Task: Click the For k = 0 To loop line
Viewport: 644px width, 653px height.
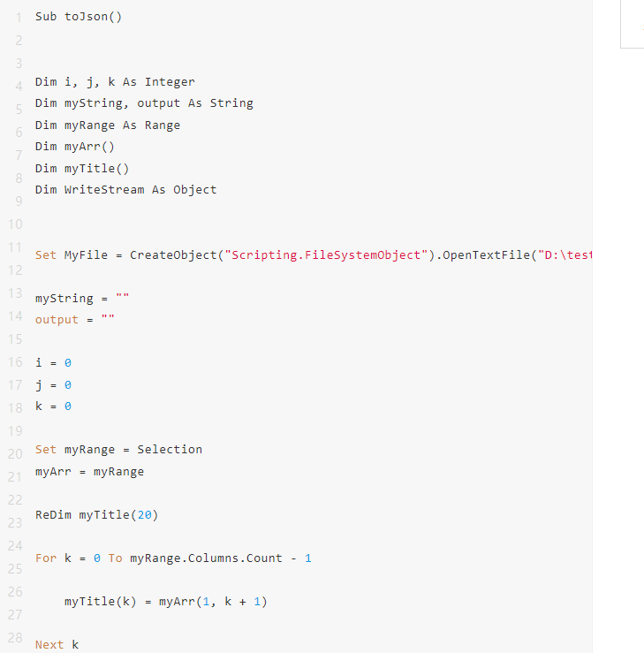Action: tap(173, 558)
